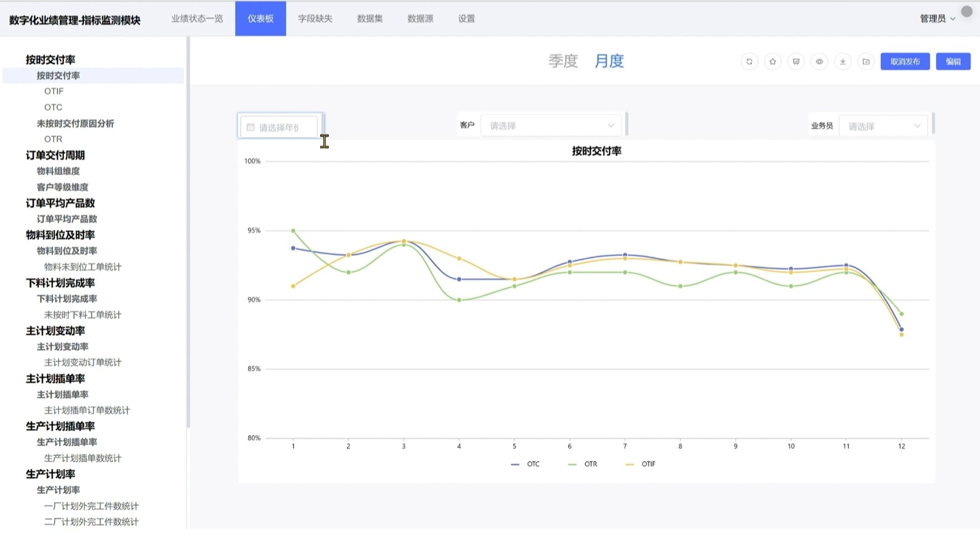Switch to 季度 view
The image size is (980, 536).
563,61
